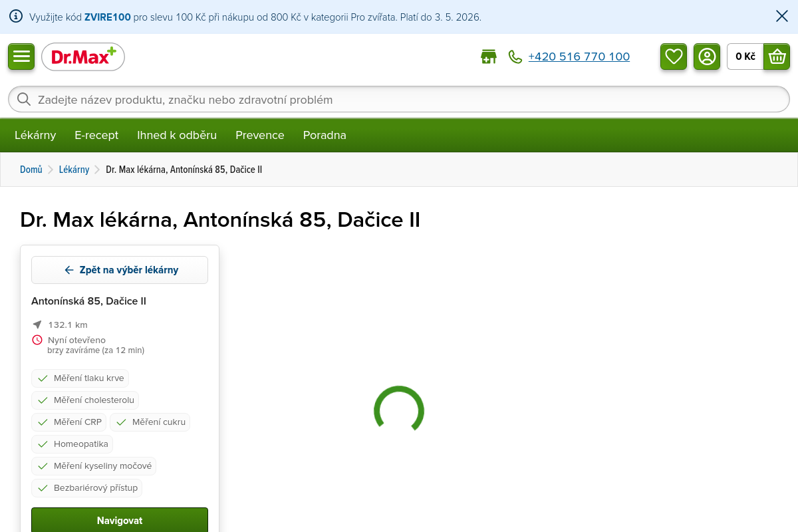The height and width of the screenshot is (532, 798).
Task: Open the user account icon
Action: click(707, 57)
